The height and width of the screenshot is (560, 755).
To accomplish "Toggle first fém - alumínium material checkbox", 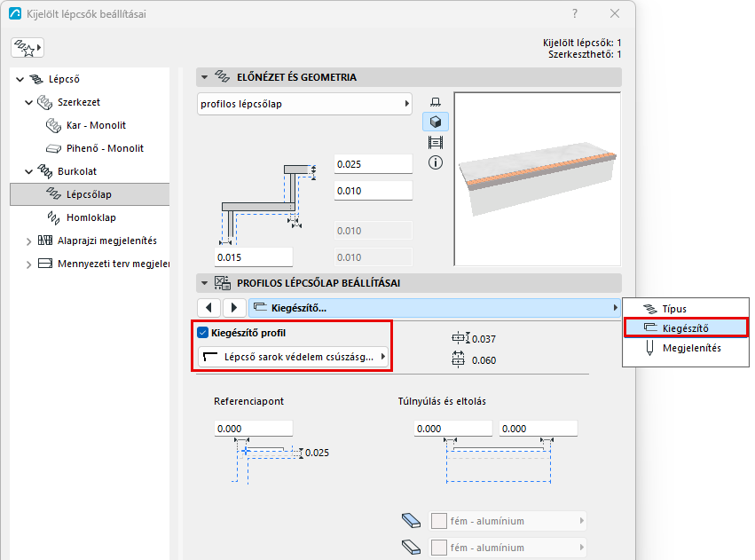I will pyautogui.click(x=438, y=521).
